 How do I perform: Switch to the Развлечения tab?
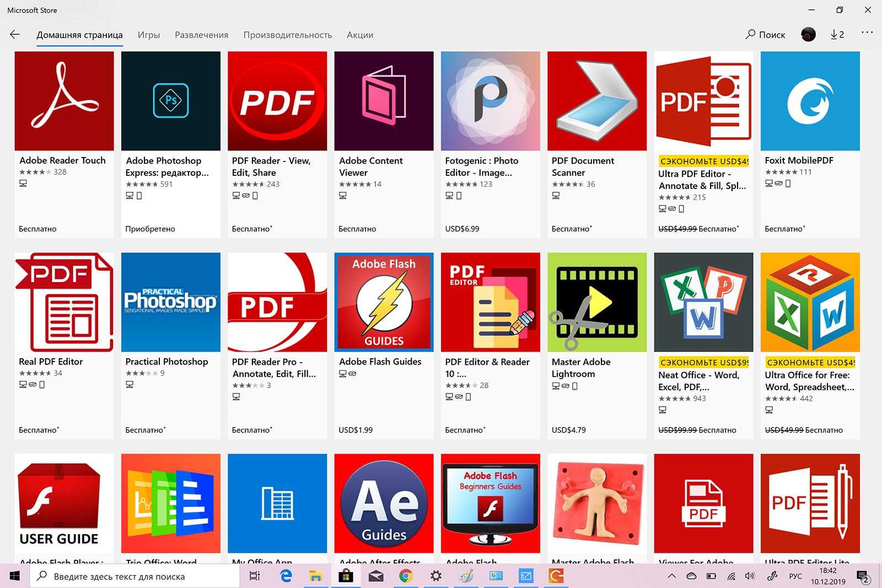point(201,35)
